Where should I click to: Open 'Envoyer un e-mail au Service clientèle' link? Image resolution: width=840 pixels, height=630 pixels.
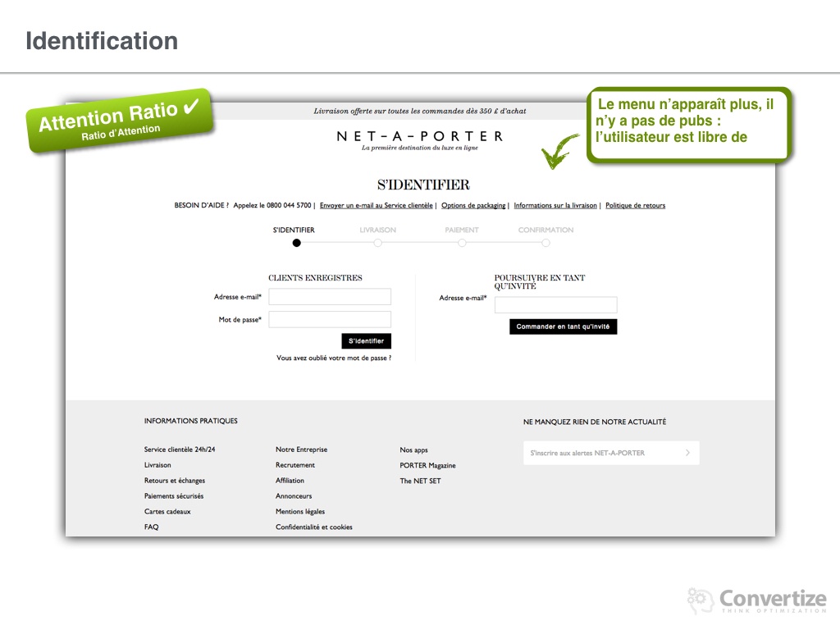click(376, 205)
